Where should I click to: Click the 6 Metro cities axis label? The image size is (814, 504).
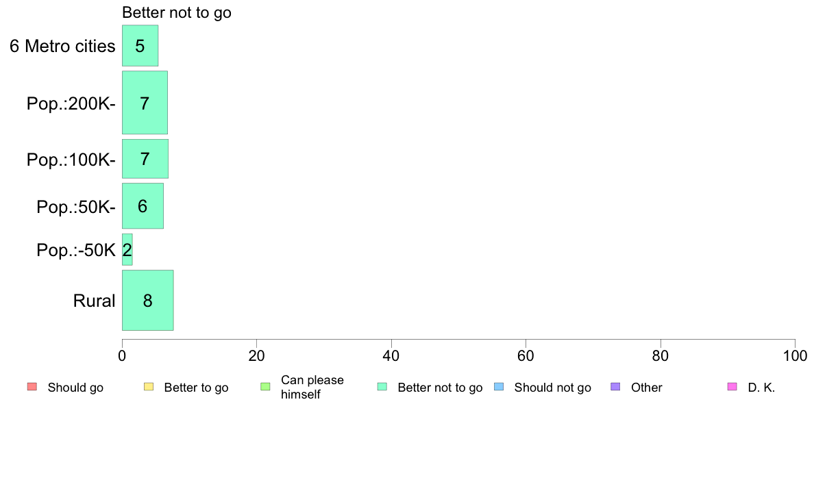[x=62, y=47]
